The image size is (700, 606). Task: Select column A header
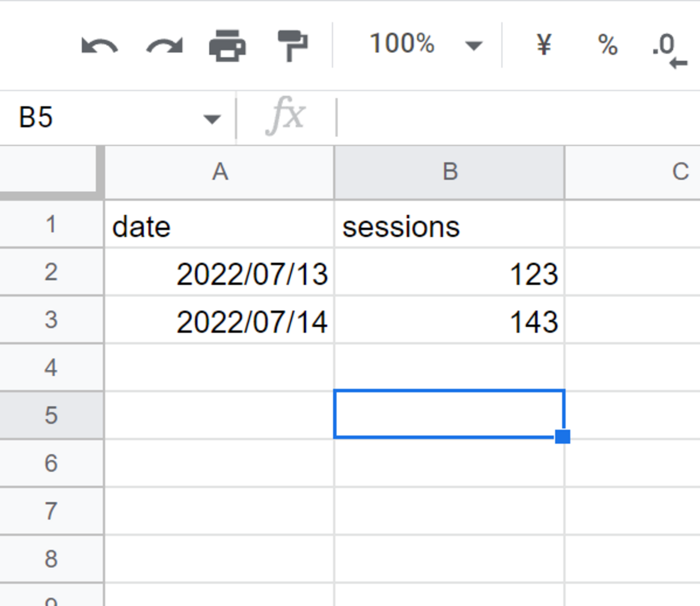point(220,172)
